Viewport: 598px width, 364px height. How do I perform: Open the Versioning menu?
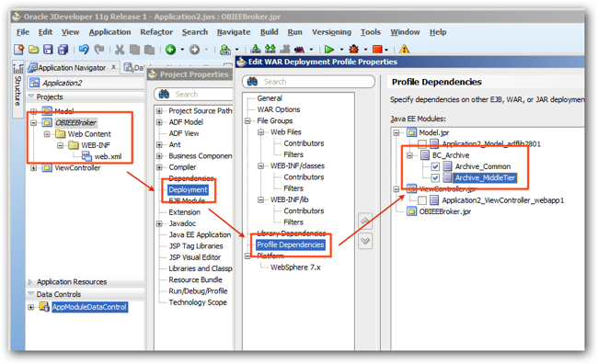(x=331, y=32)
